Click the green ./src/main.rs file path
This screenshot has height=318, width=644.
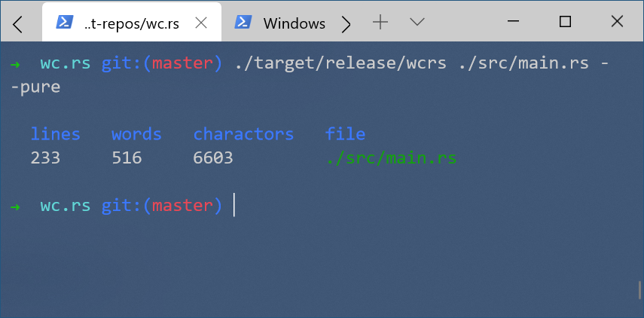[x=391, y=158]
